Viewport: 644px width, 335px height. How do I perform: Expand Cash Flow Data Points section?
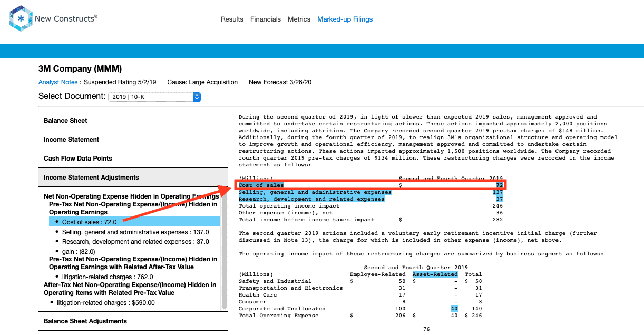(133, 159)
